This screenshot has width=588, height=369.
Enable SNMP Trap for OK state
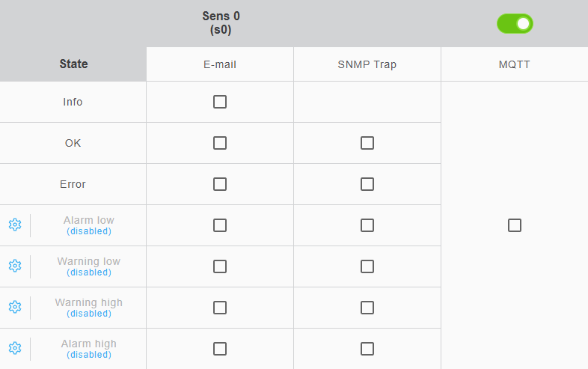click(367, 143)
